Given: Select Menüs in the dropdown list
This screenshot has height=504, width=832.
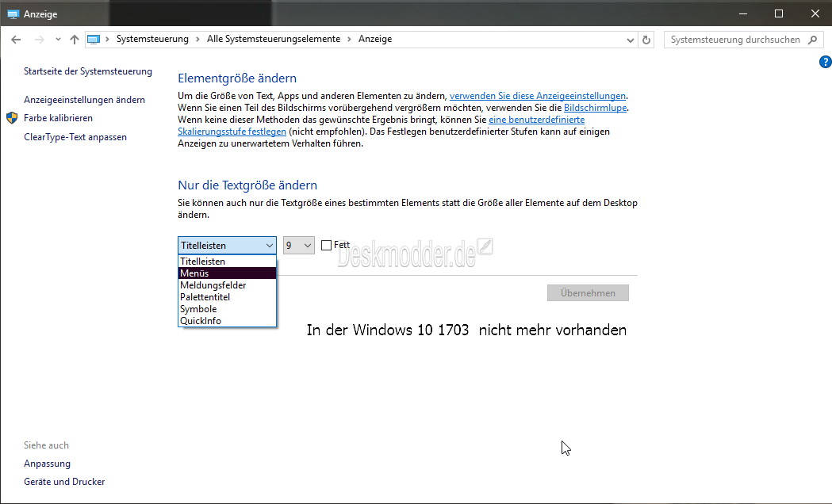Looking at the screenshot, I should tap(227, 273).
